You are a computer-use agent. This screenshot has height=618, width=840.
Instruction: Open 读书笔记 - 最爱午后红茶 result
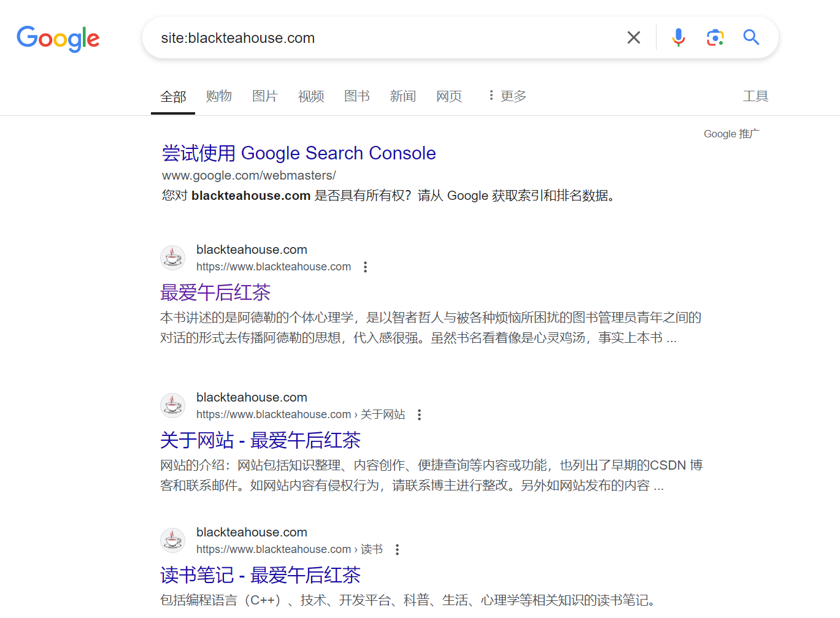[x=260, y=575]
